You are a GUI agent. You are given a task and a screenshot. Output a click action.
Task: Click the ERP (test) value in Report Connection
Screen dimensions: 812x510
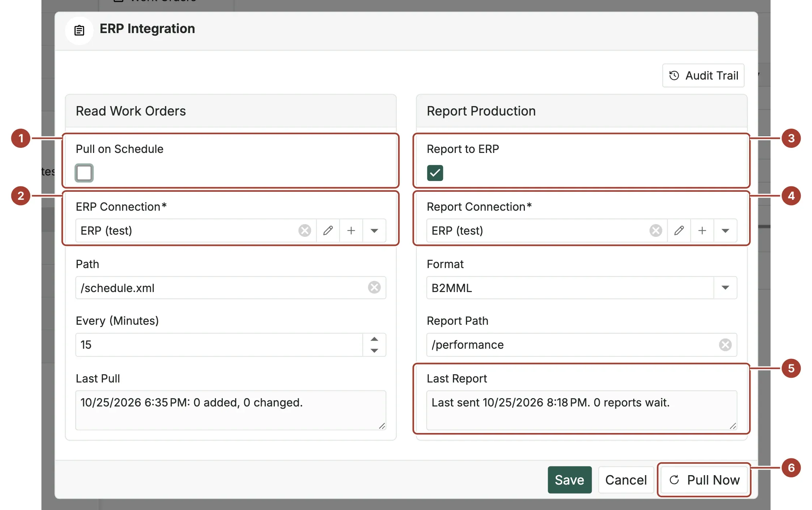pyautogui.click(x=457, y=231)
